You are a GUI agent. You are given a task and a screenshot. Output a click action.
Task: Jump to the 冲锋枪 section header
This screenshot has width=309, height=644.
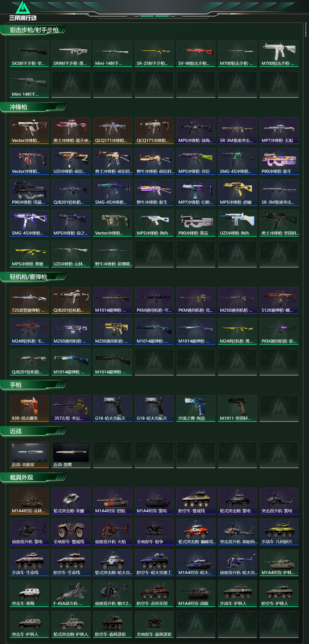coord(19,107)
